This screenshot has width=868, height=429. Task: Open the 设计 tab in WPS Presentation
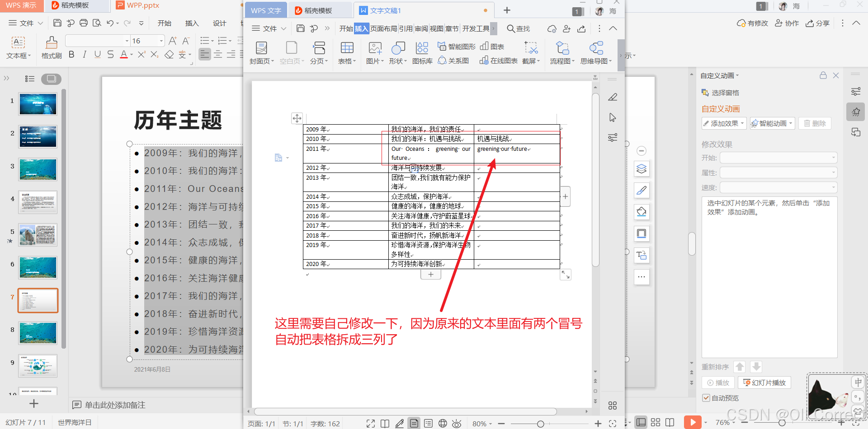(x=220, y=23)
